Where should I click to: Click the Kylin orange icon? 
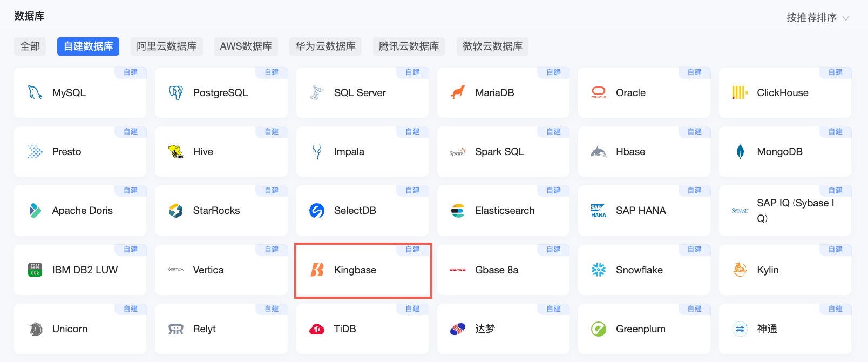tap(740, 269)
